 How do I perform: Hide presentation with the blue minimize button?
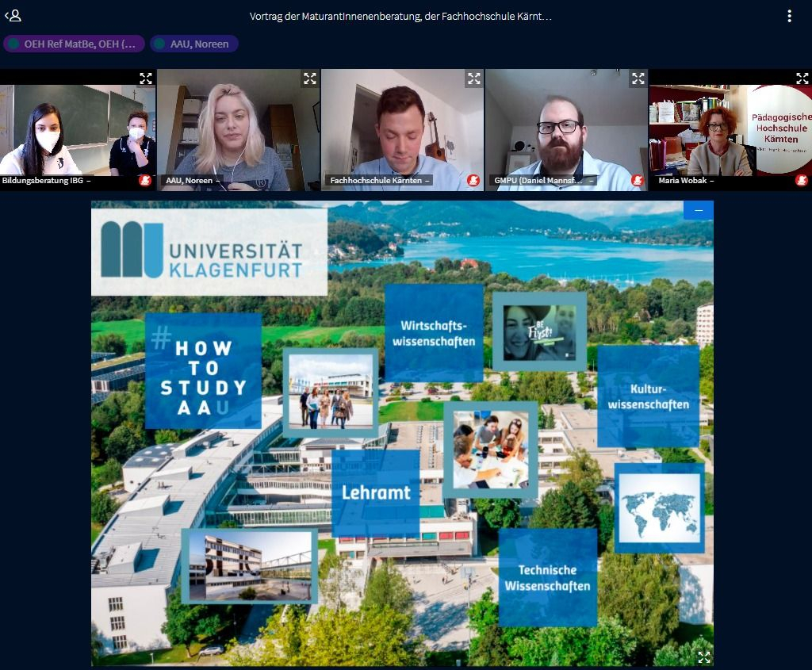pyautogui.click(x=699, y=210)
